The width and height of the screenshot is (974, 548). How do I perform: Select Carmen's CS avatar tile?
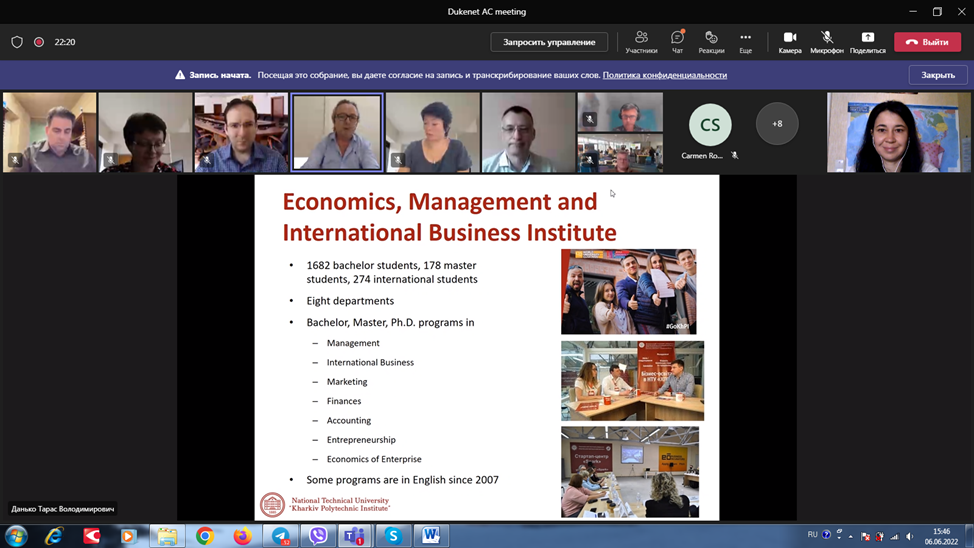[710, 126]
